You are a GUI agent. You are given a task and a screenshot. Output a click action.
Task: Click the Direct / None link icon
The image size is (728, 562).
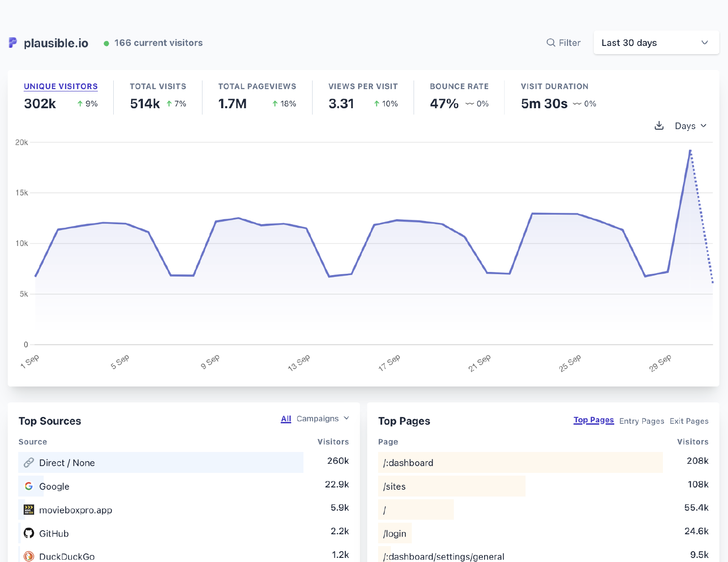click(28, 462)
